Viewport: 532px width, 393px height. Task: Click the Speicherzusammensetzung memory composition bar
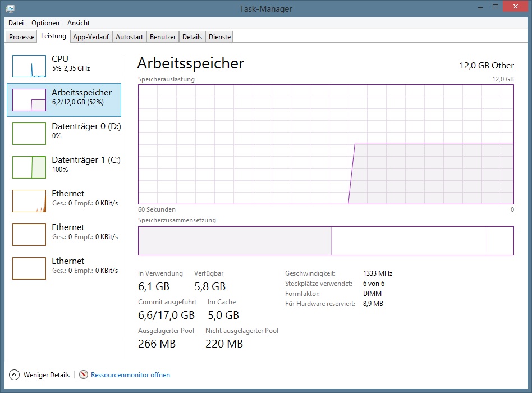click(325, 241)
